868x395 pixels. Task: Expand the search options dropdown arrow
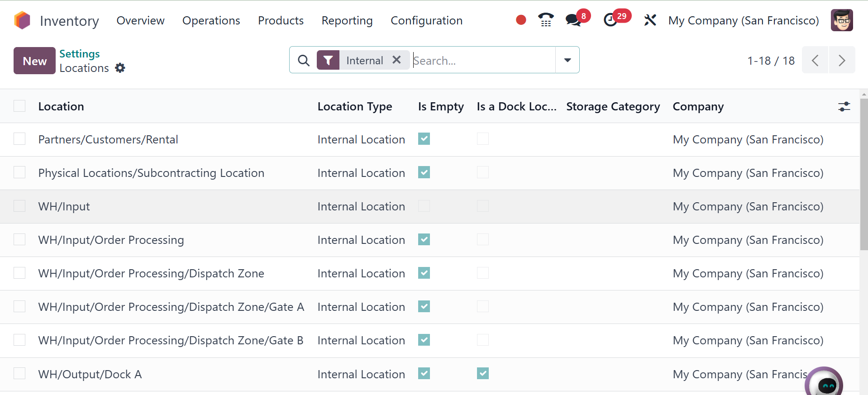567,60
